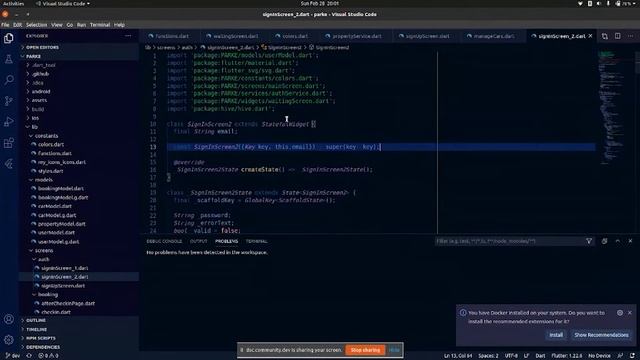Click the problems filter funnel icon
This screenshot has height=360, width=640.
(x=589, y=241)
